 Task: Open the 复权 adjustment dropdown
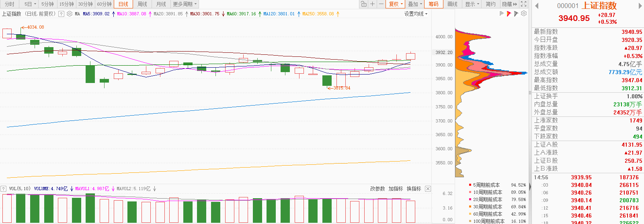tap(396, 4)
